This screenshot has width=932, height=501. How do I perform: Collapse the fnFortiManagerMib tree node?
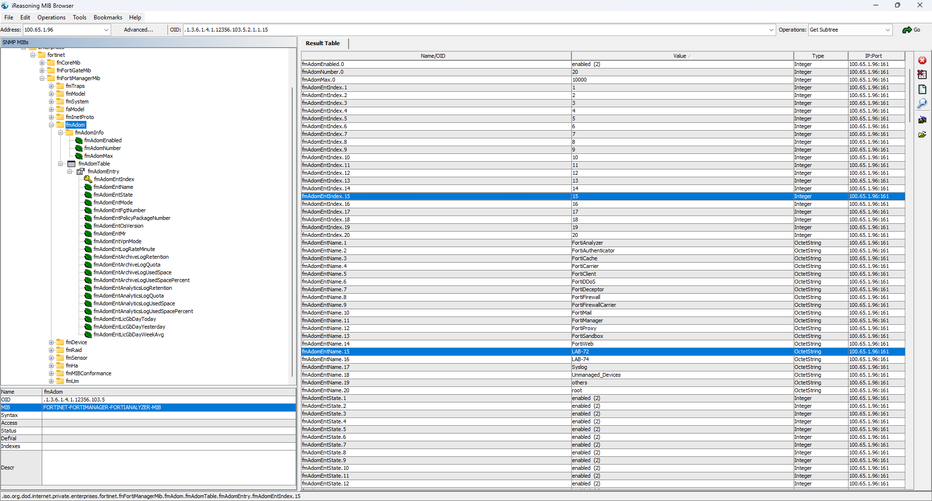pos(42,78)
